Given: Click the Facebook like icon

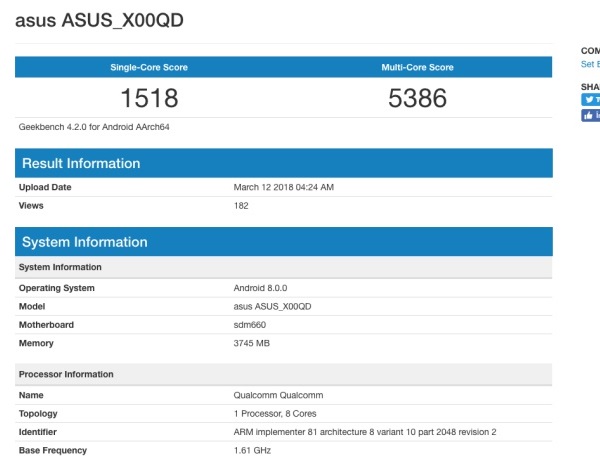Looking at the screenshot, I should (x=590, y=115).
